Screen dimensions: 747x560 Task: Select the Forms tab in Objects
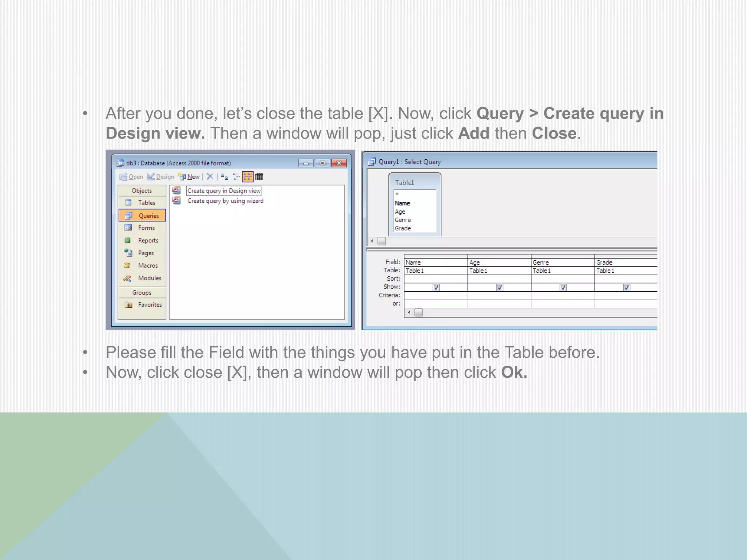[146, 228]
